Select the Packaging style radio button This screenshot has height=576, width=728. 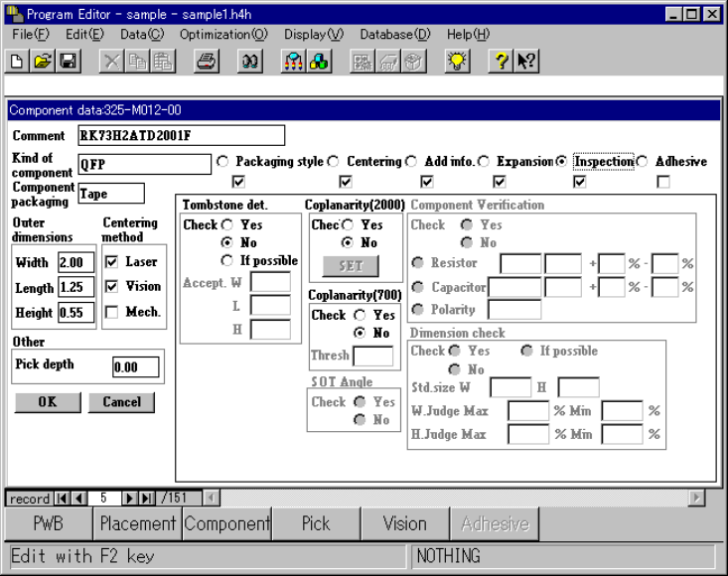[222, 162]
